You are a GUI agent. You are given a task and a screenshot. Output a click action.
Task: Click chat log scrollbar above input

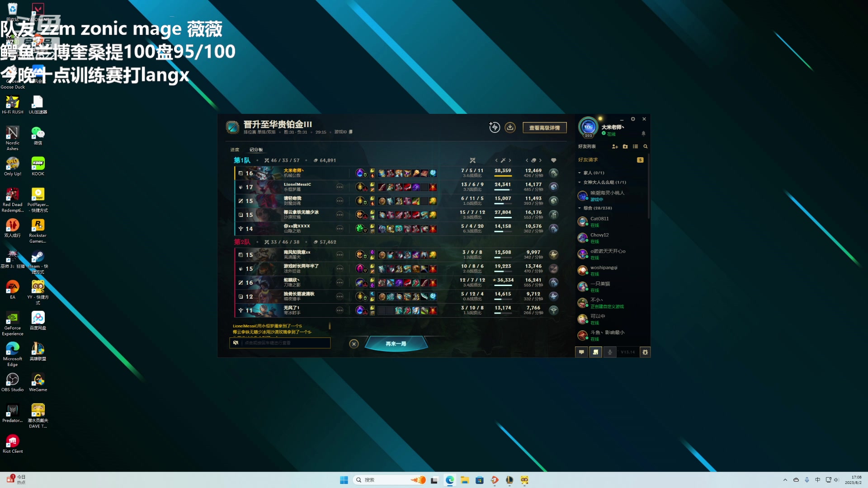330,326
